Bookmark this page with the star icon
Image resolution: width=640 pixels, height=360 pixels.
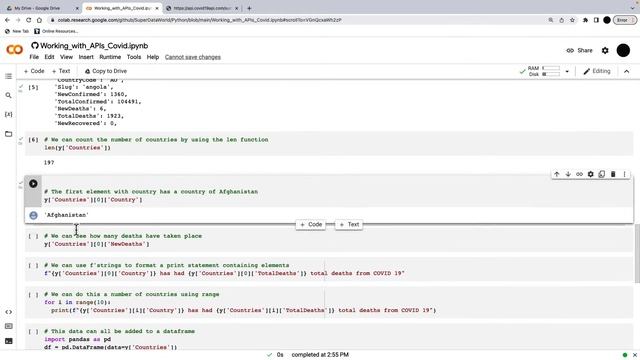[x=572, y=20]
